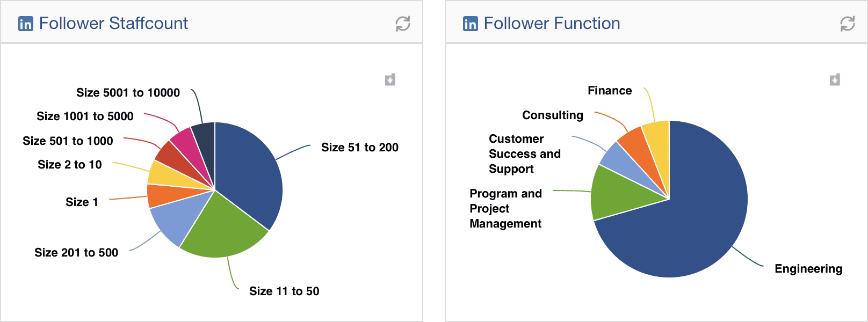The image size is (868, 322).
Task: Refresh the Follower Staffcount chart
Action: 402,24
